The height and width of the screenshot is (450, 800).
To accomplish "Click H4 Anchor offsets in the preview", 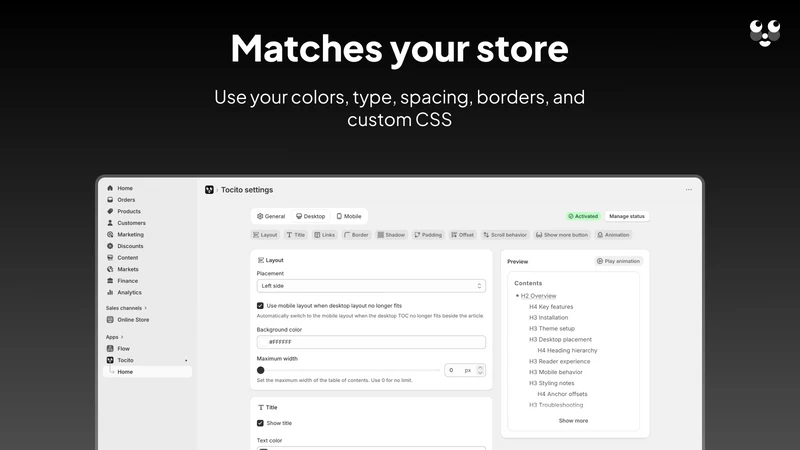I will tap(562, 394).
